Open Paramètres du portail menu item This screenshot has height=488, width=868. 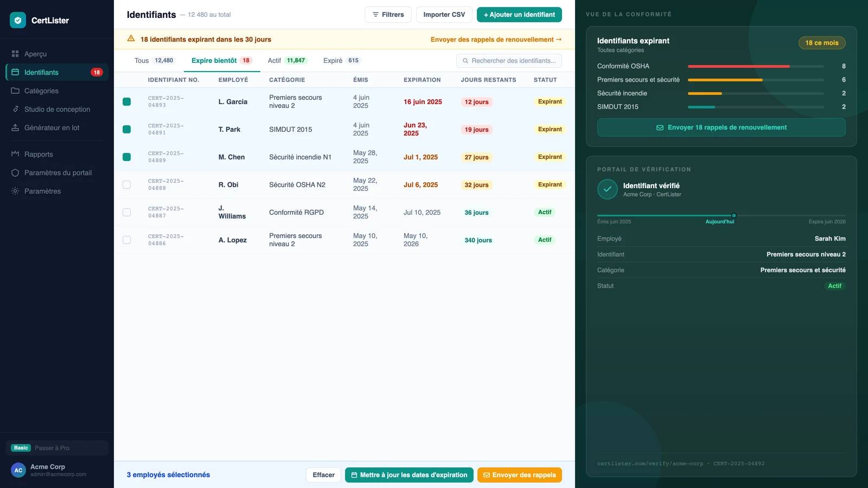(x=57, y=172)
